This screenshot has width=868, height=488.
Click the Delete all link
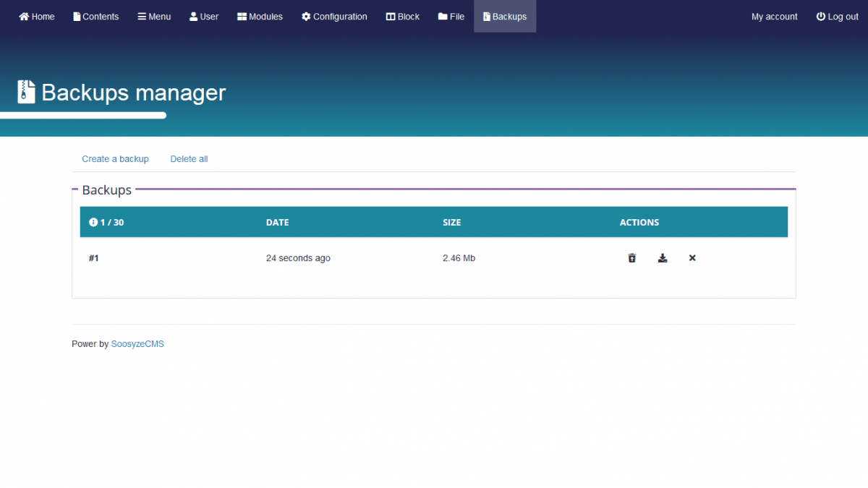[x=189, y=159]
